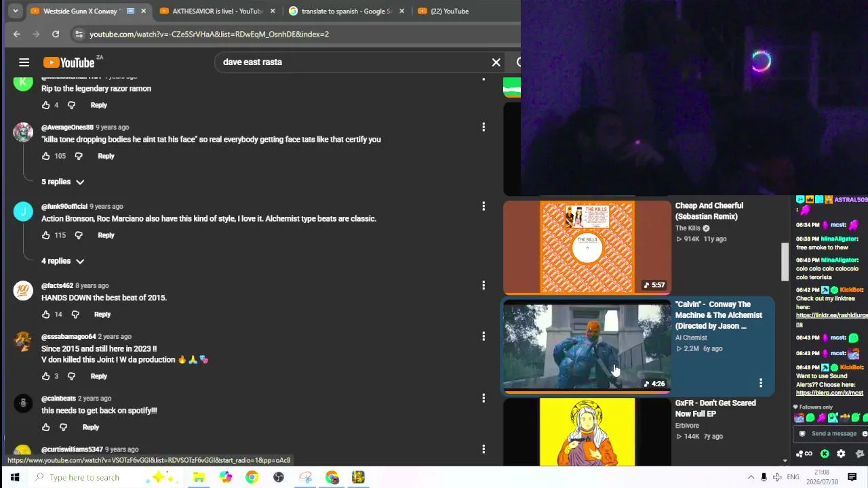Select the YouTube URL in the address bar

209,34
